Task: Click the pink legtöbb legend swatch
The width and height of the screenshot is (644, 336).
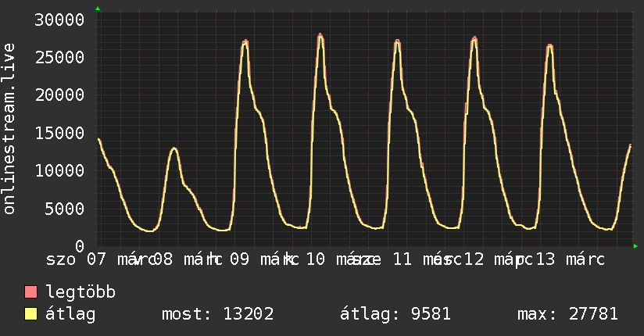Action: 30,292
